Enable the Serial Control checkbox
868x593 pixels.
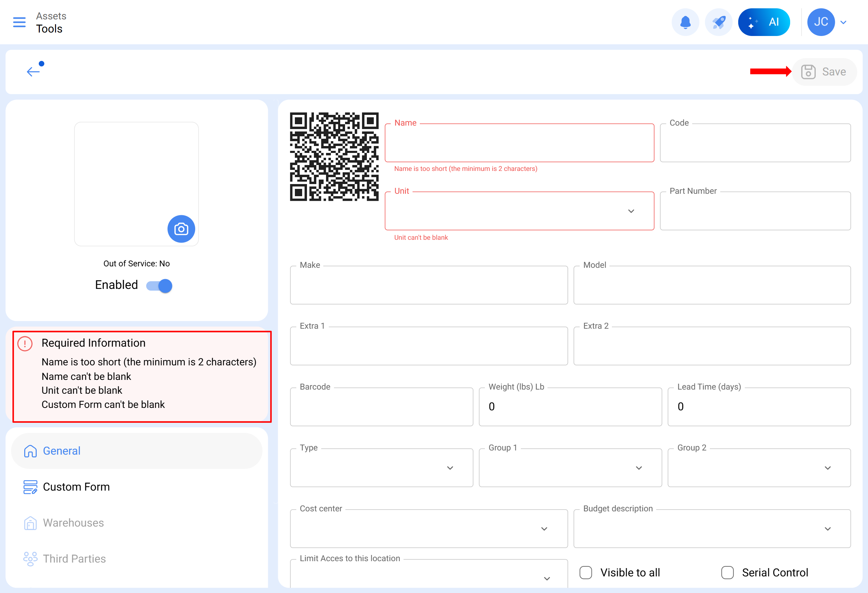point(727,572)
